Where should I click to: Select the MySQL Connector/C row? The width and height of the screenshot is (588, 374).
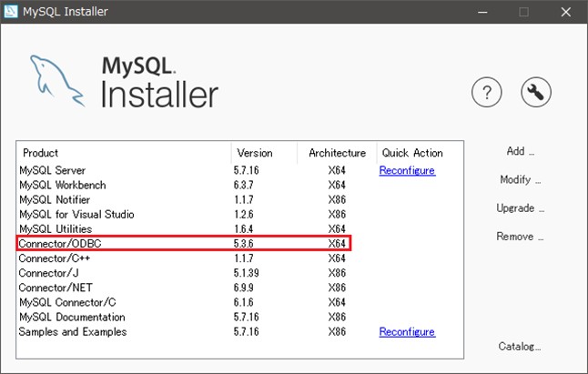click(239, 302)
